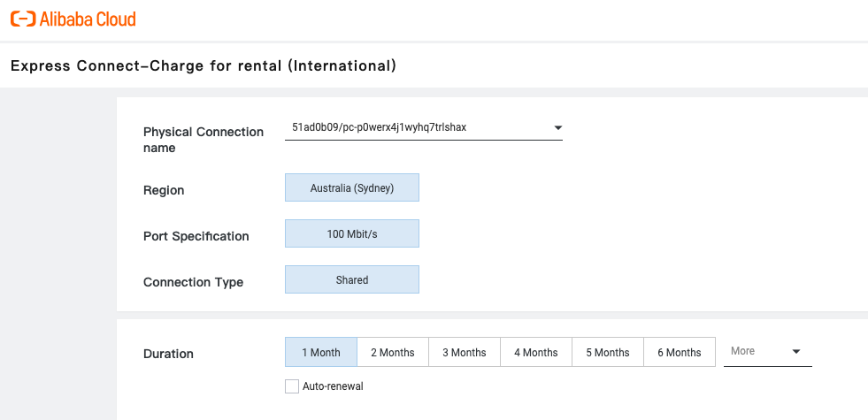Select the Australia (Sydney) region

[x=351, y=188]
